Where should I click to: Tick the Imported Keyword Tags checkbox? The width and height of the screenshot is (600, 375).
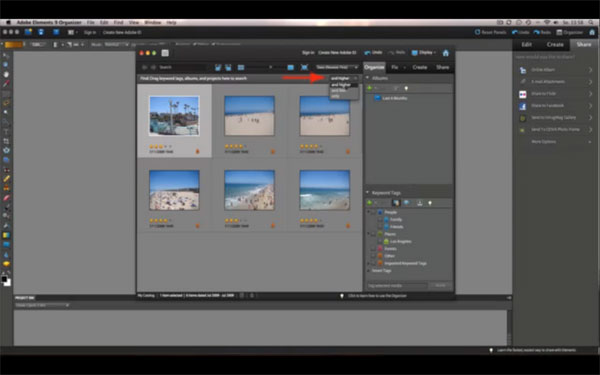373,263
